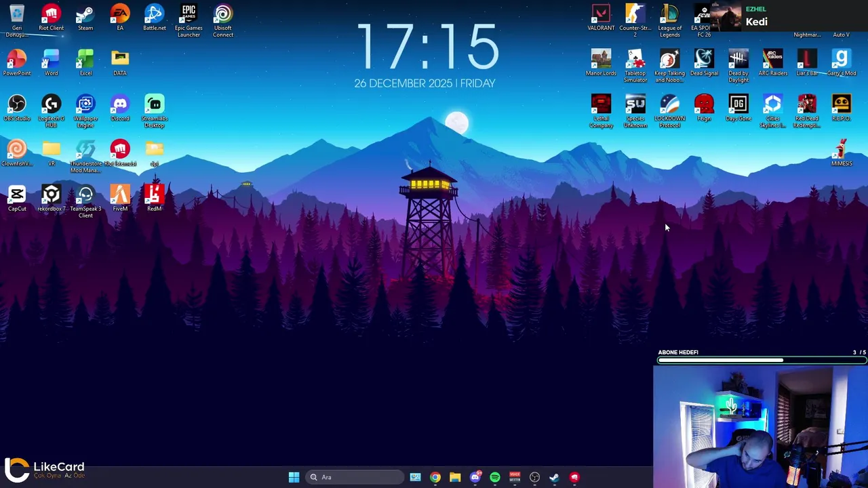868x488 pixels.
Task: Open the Tabletop Simulator shortcut
Action: point(635,66)
